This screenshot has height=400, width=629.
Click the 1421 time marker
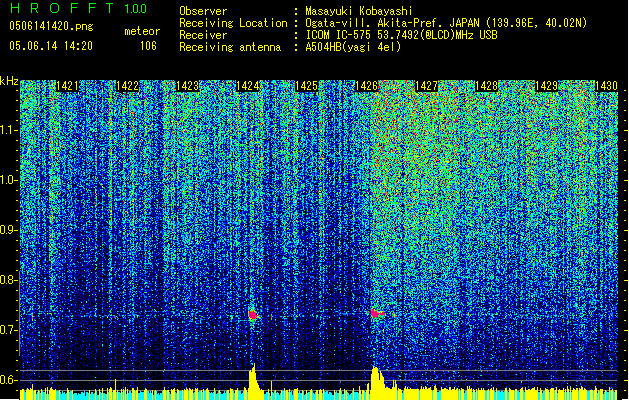(67, 86)
